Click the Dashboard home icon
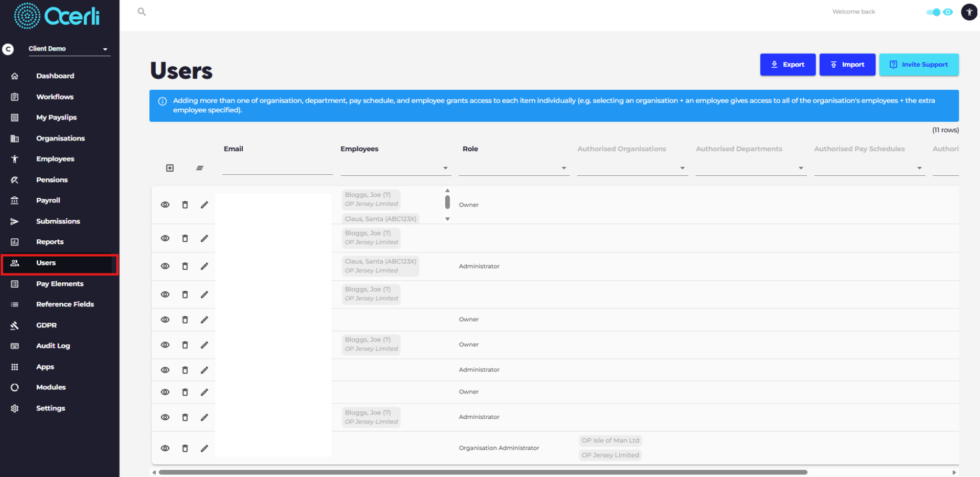This screenshot has width=980, height=477. click(15, 76)
